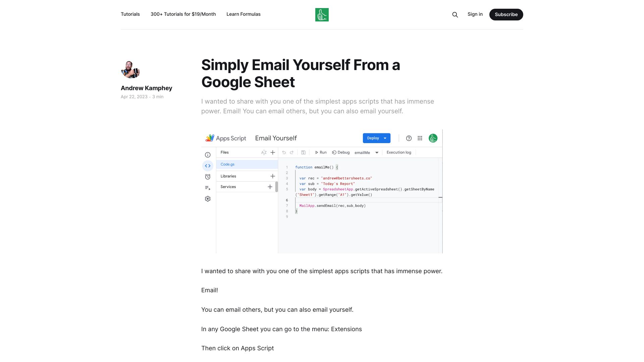Click the Debug button in toolbar

coord(341,153)
